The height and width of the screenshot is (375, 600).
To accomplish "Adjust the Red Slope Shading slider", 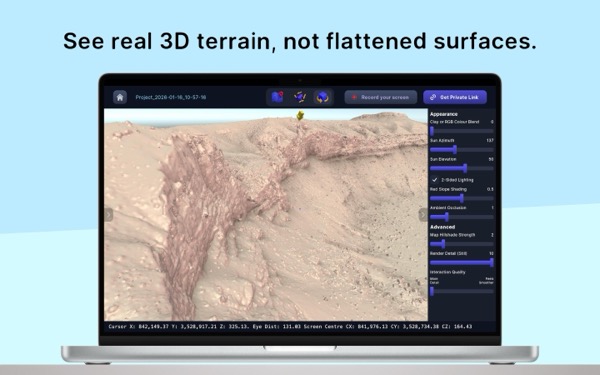I will tap(461, 198).
